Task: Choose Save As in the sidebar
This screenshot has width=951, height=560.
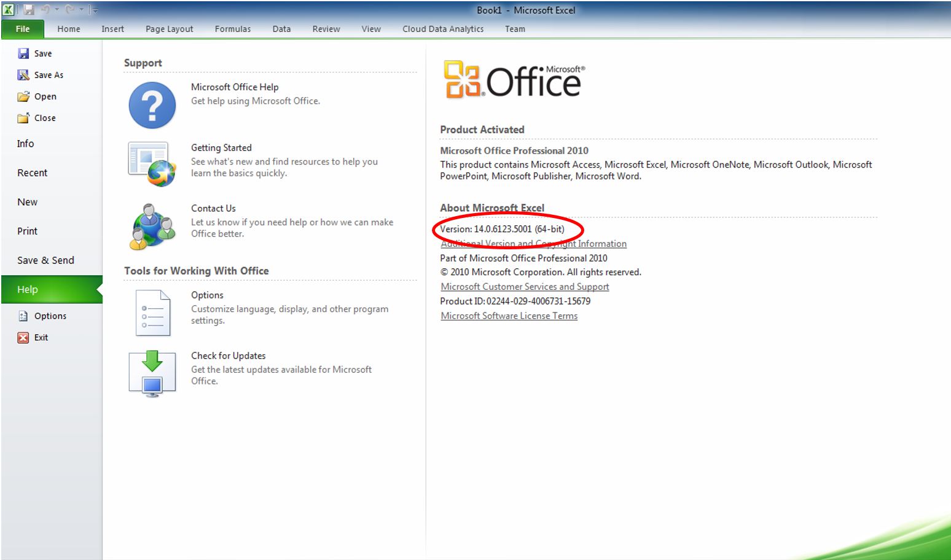Action: [x=49, y=75]
